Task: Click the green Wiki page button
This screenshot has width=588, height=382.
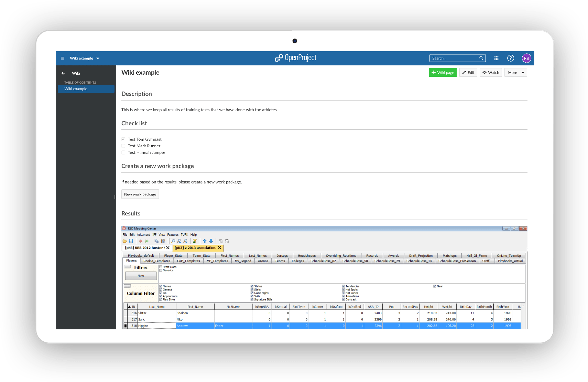Action: [443, 73]
